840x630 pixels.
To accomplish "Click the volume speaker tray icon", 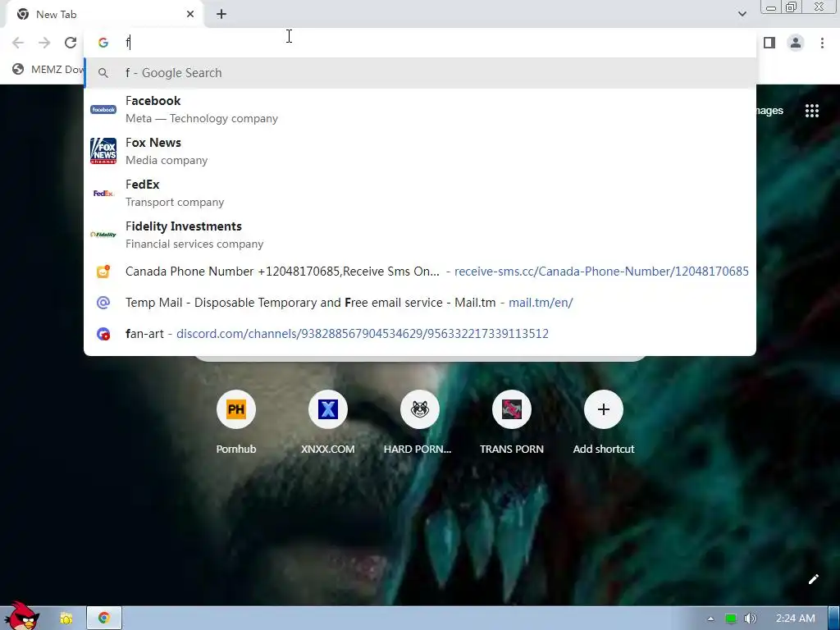I will point(751,619).
